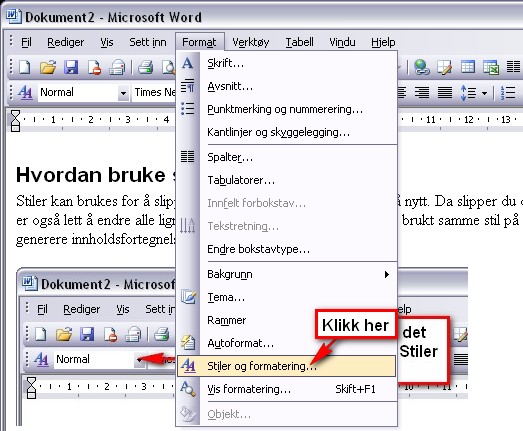The image size is (523, 431).
Task: Open the Style dropdown showing Normal
Action: [123, 93]
